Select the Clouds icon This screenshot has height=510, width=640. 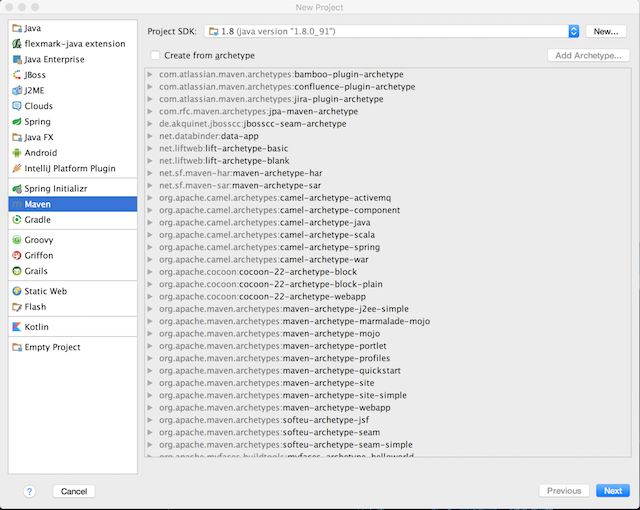(17, 106)
